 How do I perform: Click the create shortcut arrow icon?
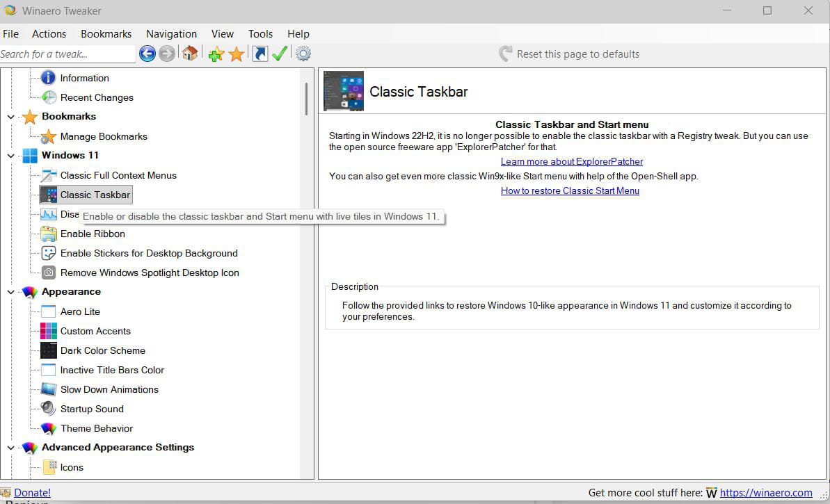pyautogui.click(x=260, y=54)
